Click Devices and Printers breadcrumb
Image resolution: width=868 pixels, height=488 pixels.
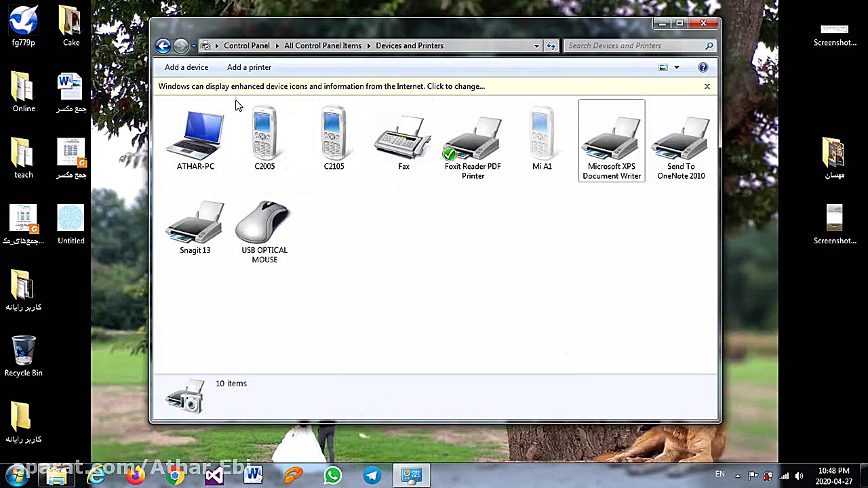pyautogui.click(x=410, y=46)
